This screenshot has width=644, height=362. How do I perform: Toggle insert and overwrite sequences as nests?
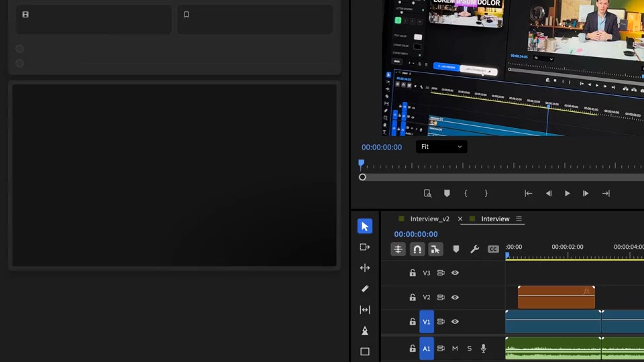pyautogui.click(x=398, y=249)
